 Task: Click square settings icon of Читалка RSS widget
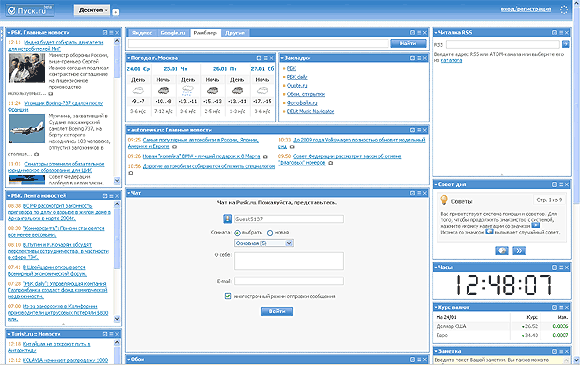pyautogui.click(x=554, y=33)
